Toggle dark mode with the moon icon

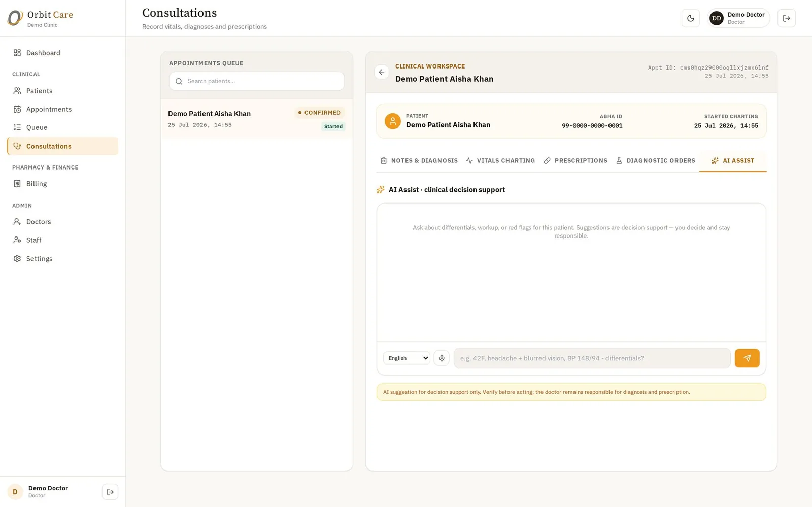(x=691, y=18)
